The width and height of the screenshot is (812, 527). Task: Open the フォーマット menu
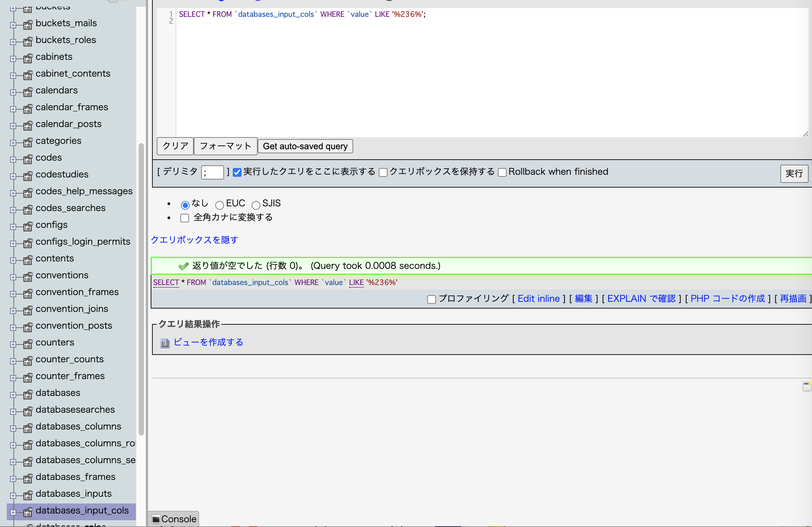coord(225,146)
